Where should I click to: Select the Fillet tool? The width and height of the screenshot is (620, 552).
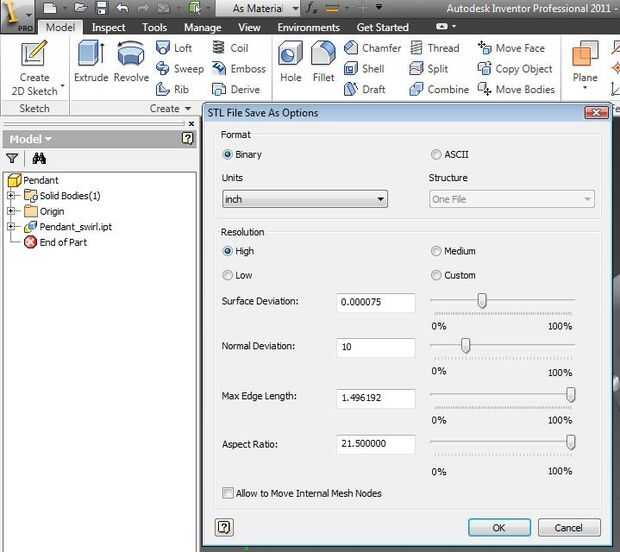click(323, 61)
